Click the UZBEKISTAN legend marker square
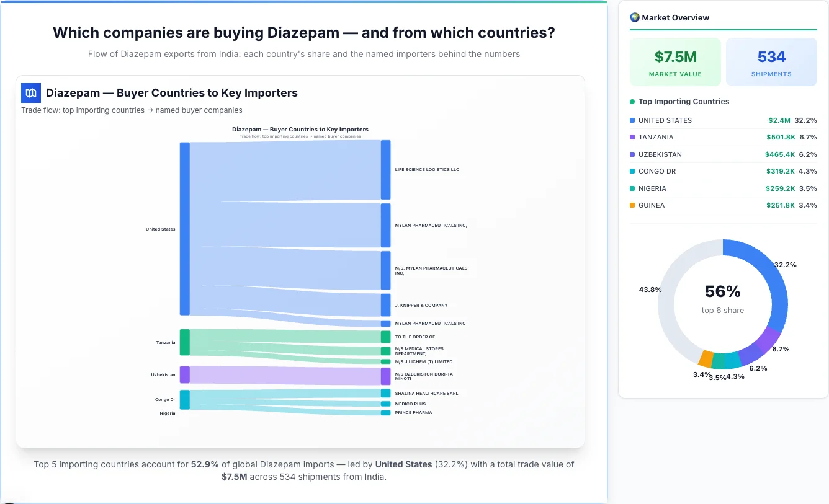This screenshot has width=829, height=504. [x=631, y=154]
